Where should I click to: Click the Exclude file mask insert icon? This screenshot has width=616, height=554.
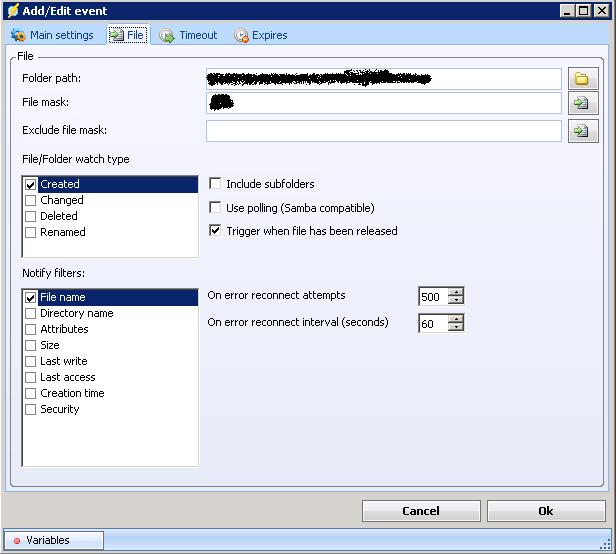point(582,131)
